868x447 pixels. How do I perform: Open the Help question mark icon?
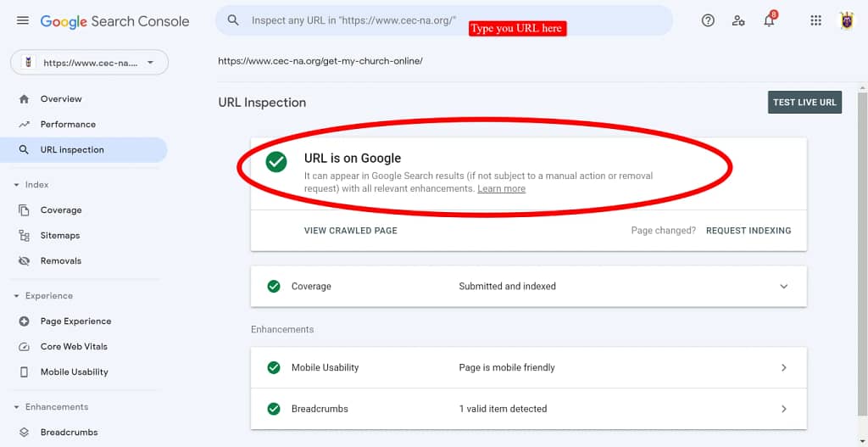(708, 21)
